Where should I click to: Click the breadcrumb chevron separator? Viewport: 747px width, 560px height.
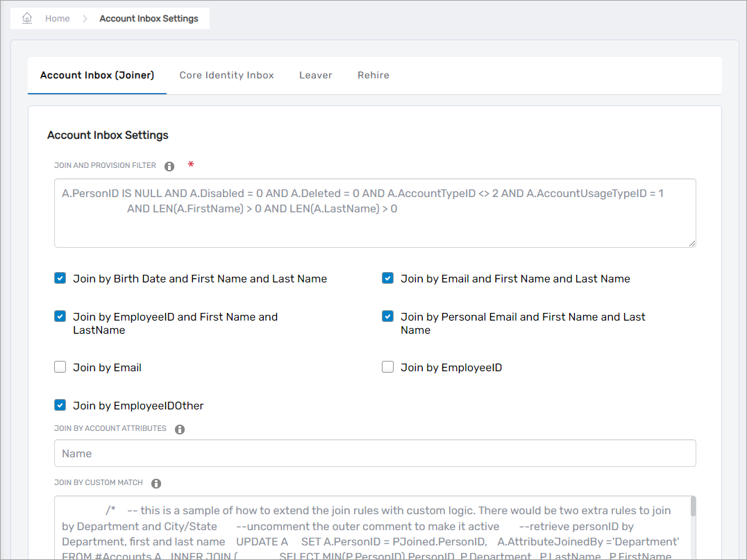pyautogui.click(x=85, y=19)
